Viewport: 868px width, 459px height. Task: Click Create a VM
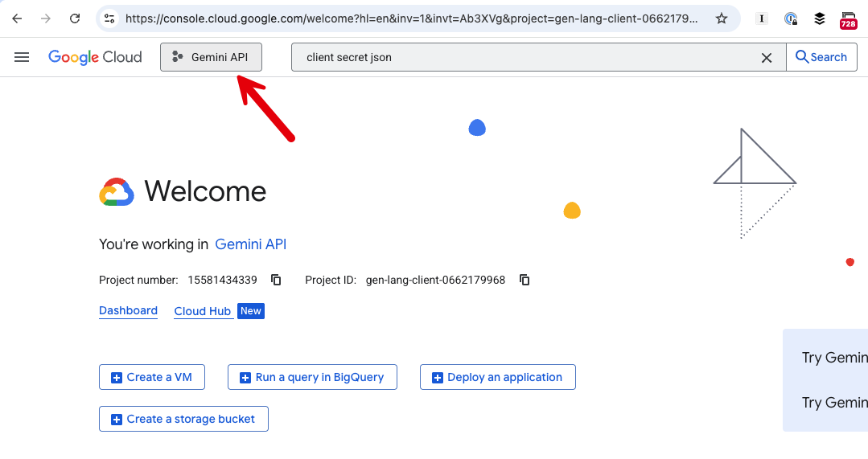click(152, 377)
